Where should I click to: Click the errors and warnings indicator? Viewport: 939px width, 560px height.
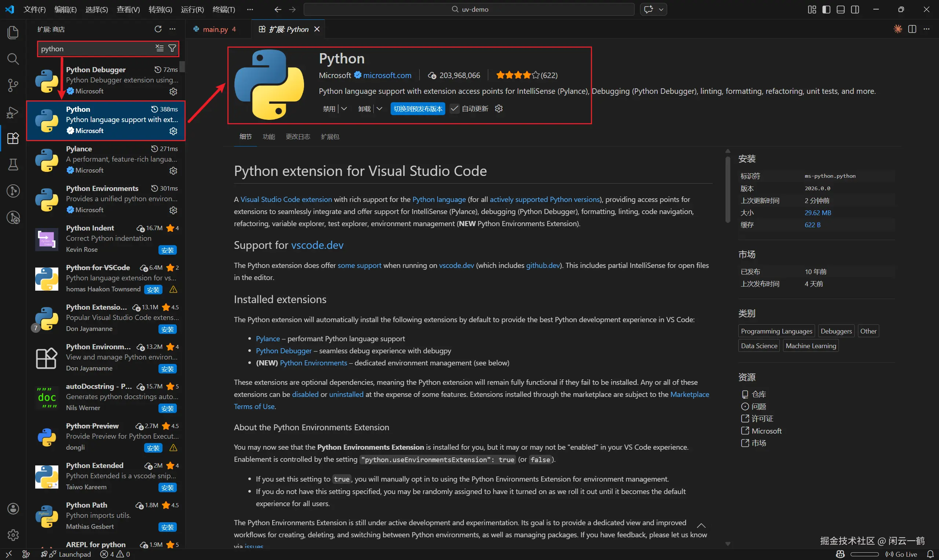click(115, 554)
